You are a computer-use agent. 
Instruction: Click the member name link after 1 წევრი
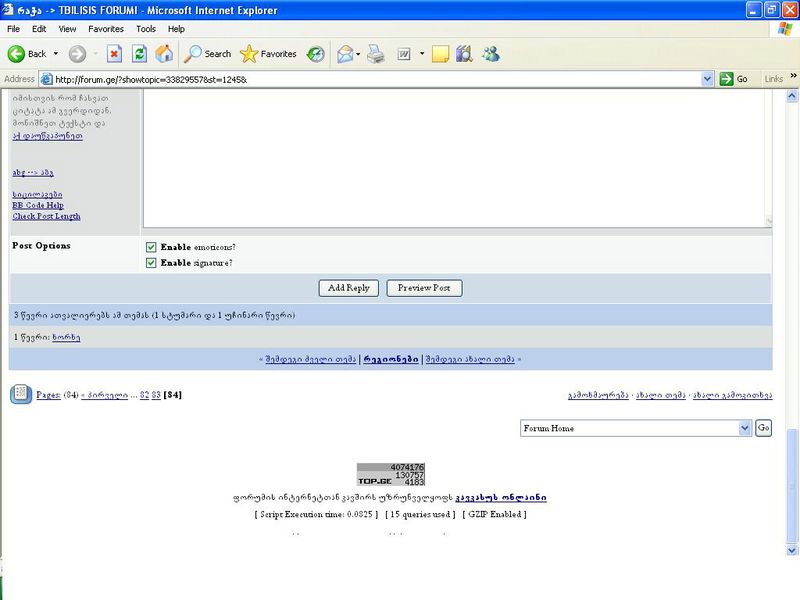[x=66, y=337]
